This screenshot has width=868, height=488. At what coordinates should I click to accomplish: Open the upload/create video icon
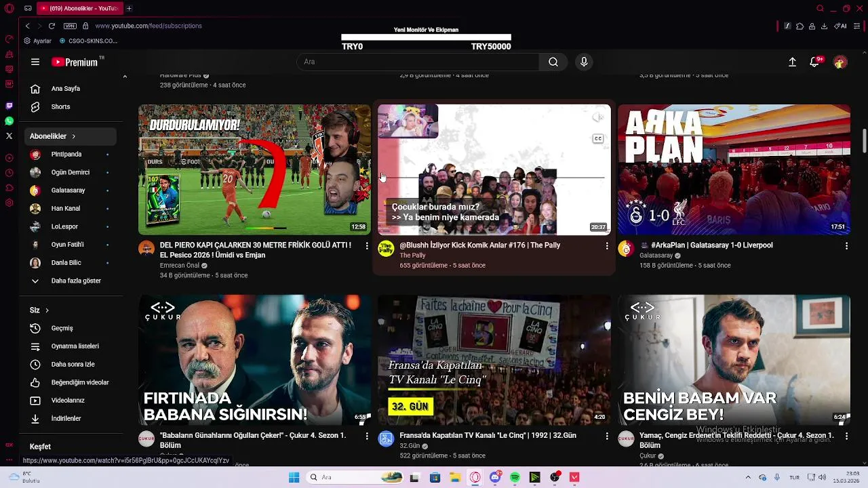pyautogui.click(x=792, y=62)
